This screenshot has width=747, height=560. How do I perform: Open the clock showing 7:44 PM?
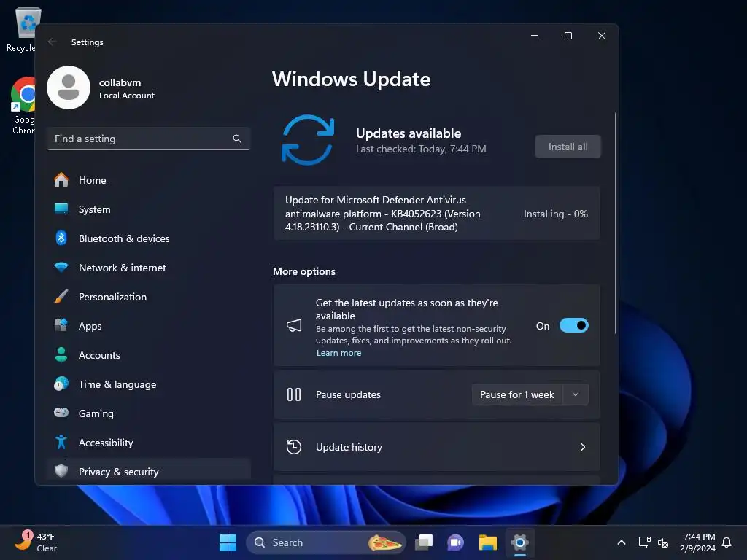click(x=698, y=542)
